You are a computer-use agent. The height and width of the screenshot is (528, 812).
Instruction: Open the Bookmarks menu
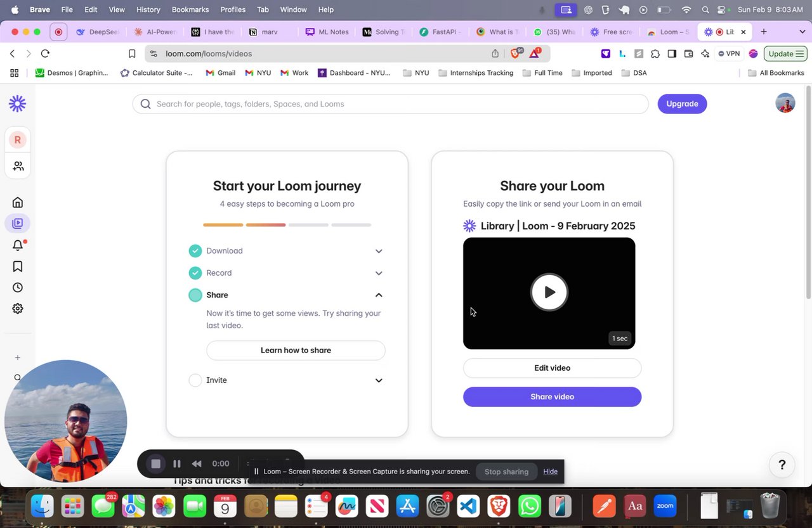pos(190,10)
